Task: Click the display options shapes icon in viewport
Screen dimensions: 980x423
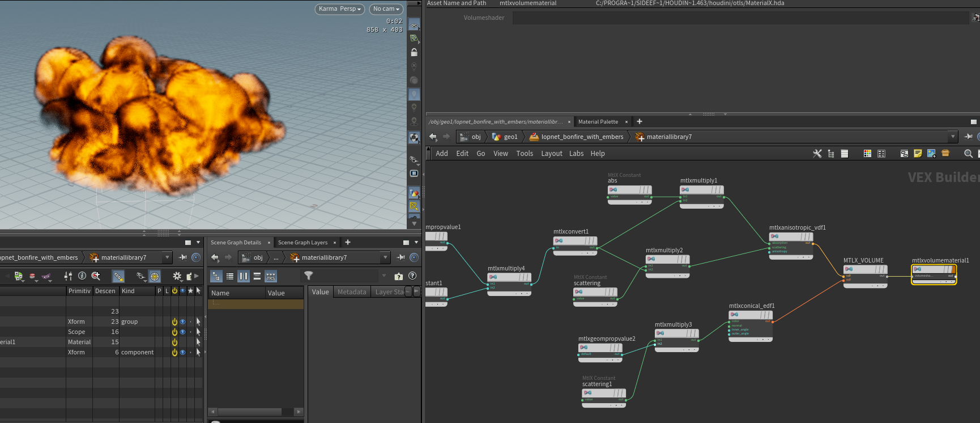Action: point(414,193)
